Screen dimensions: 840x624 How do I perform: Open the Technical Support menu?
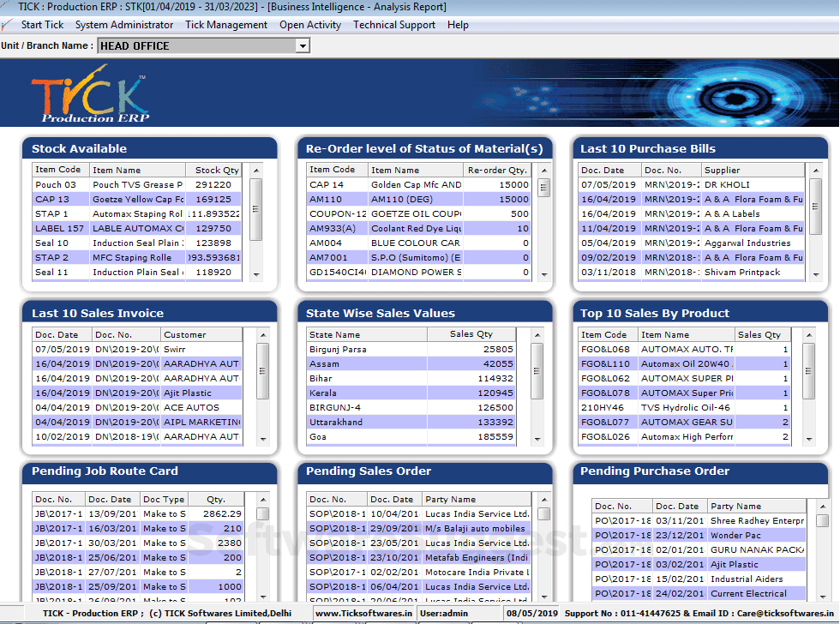coord(393,24)
